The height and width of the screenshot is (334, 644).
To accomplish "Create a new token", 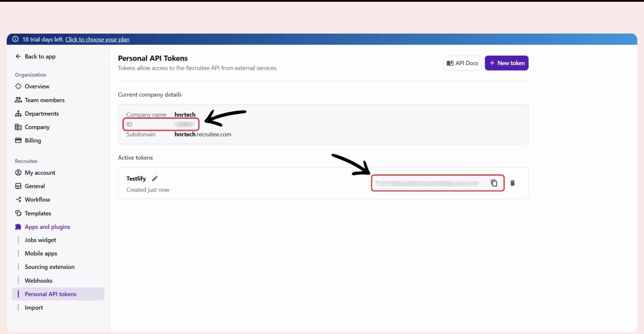I will (506, 63).
